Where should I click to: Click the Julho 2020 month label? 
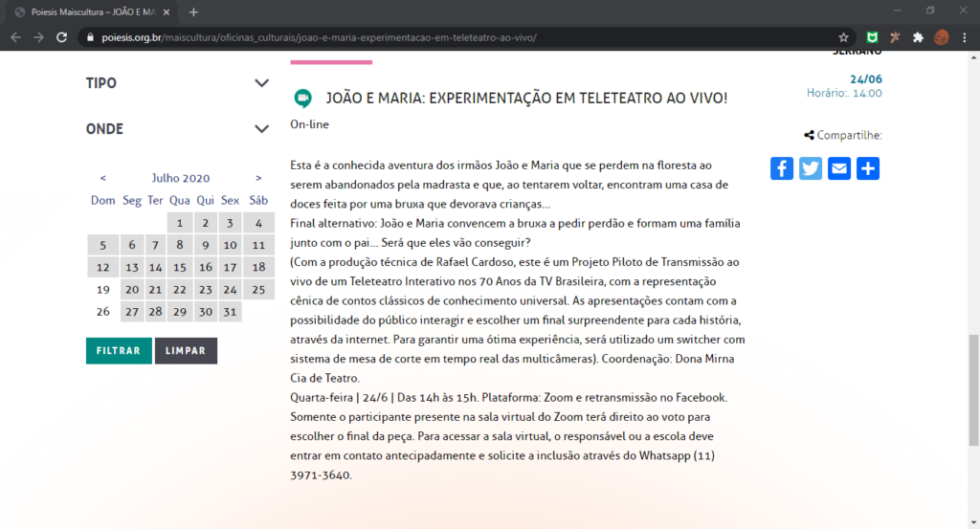tap(181, 178)
